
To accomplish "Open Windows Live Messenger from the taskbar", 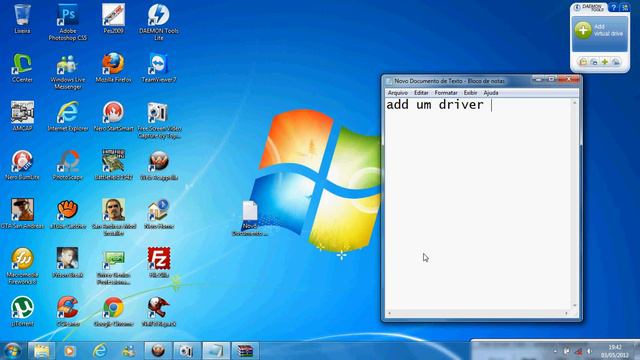I will coord(129,351).
